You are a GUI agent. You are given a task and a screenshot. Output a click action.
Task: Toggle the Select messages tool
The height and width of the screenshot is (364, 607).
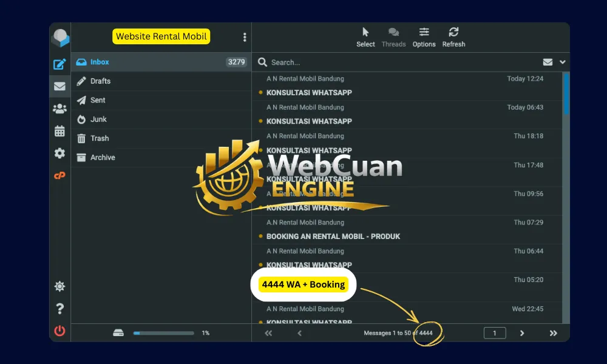[365, 37]
